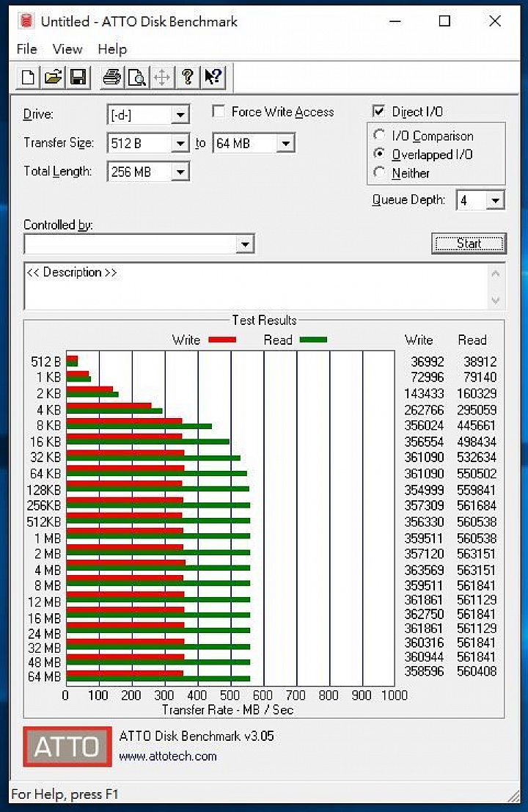Viewport: 528px width, 812px height.
Task: Select the I/O Comparison radio option
Action: [x=379, y=135]
